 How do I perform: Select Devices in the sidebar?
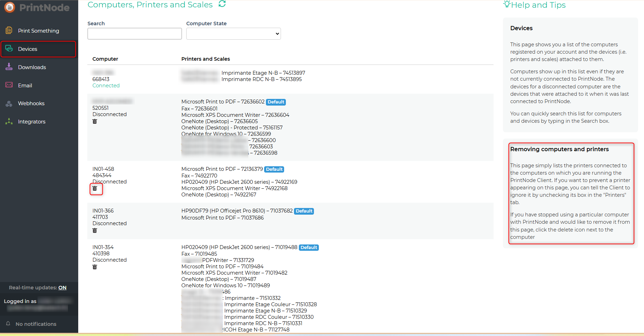click(x=27, y=49)
